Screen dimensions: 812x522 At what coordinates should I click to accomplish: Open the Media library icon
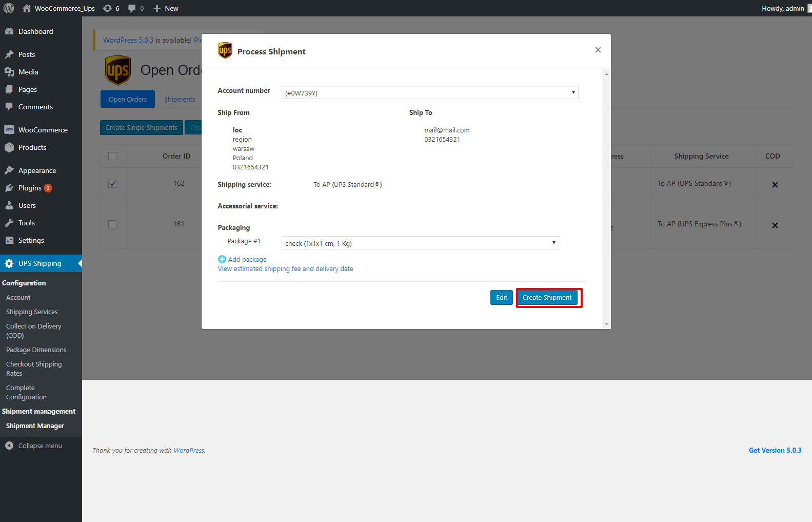9,72
